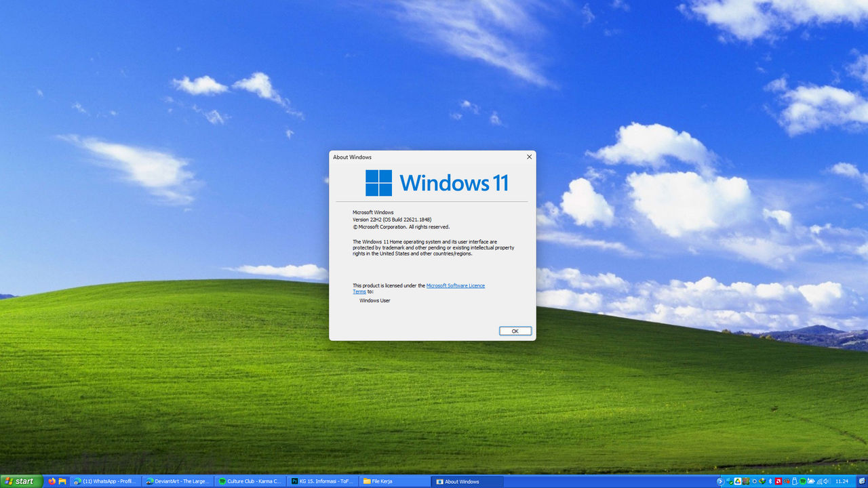Click the Windows 11 logo in dialog
This screenshot has height=488, width=868.
[x=437, y=183]
